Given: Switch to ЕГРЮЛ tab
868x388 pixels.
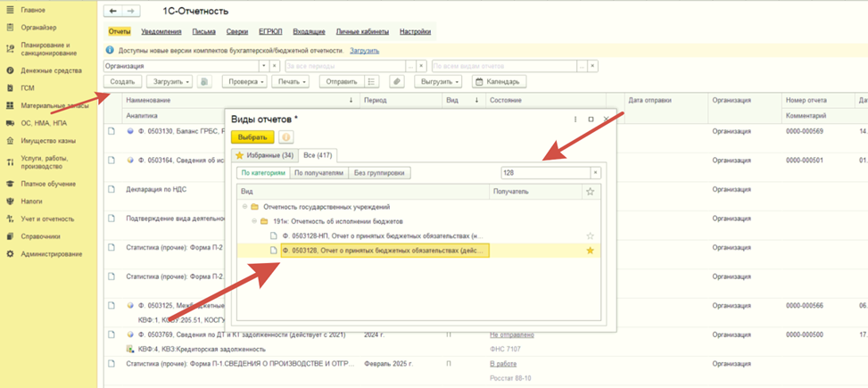Looking at the screenshot, I should pos(269,31).
